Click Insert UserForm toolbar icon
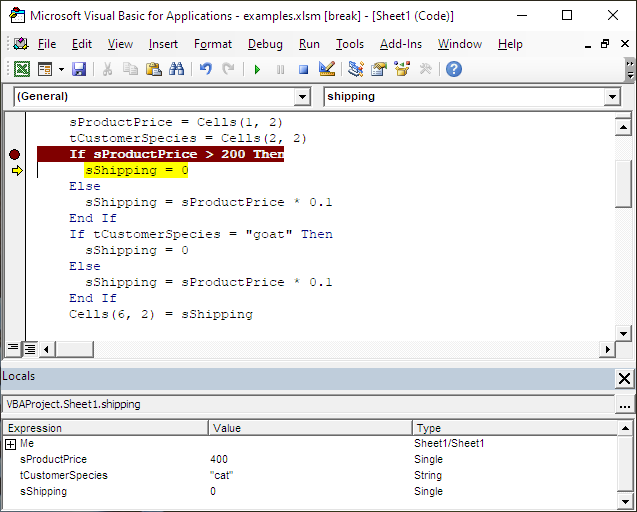 tap(45, 69)
